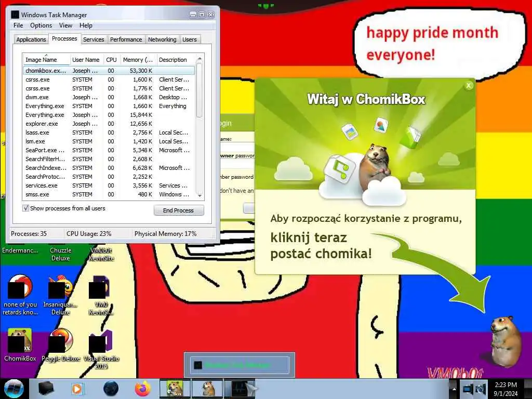Open the VM0 KevinSi... desktop shortcut
The width and height of the screenshot is (532, 399).
(x=101, y=295)
